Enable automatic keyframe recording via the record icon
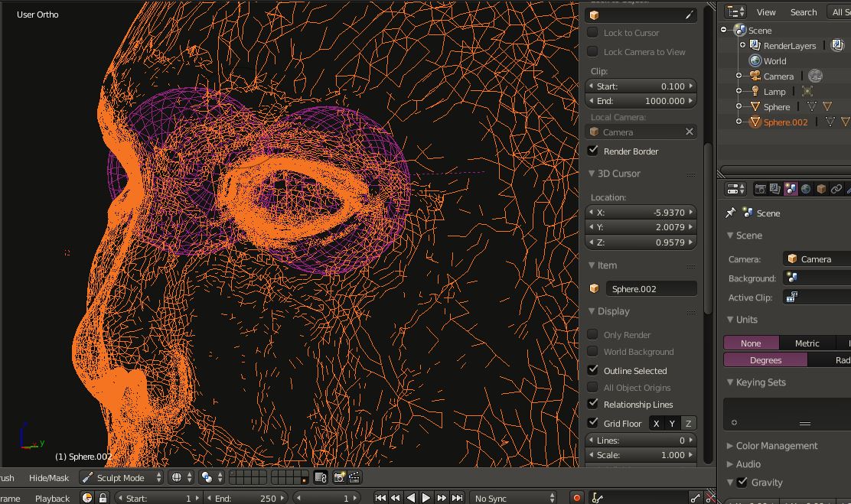Image resolution: width=851 pixels, height=504 pixels. [x=576, y=496]
